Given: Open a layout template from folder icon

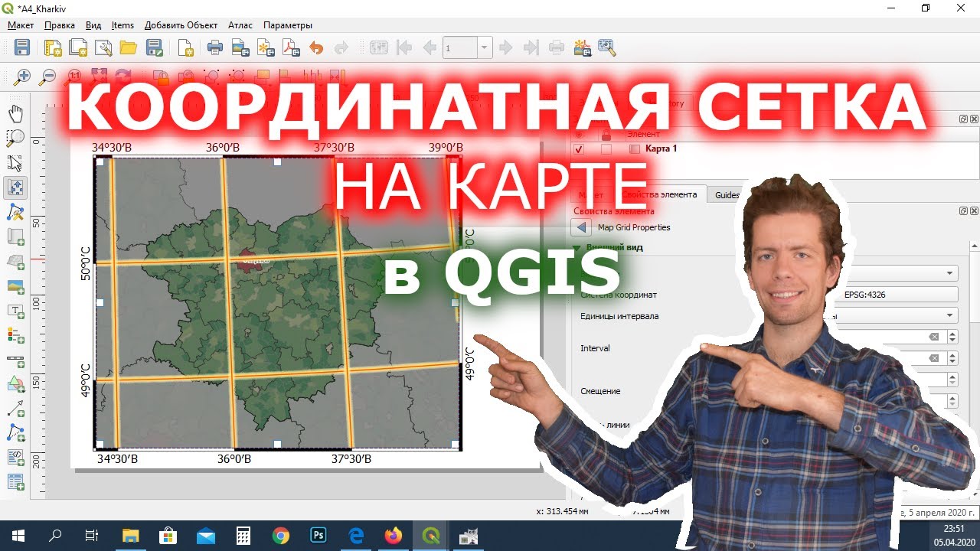Looking at the screenshot, I should coord(128,47).
